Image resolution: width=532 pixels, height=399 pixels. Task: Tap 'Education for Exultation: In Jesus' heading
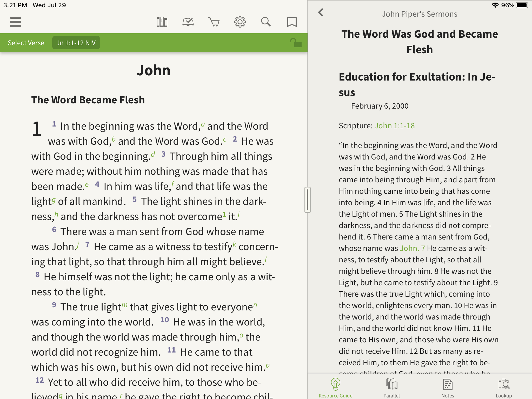coord(417,85)
